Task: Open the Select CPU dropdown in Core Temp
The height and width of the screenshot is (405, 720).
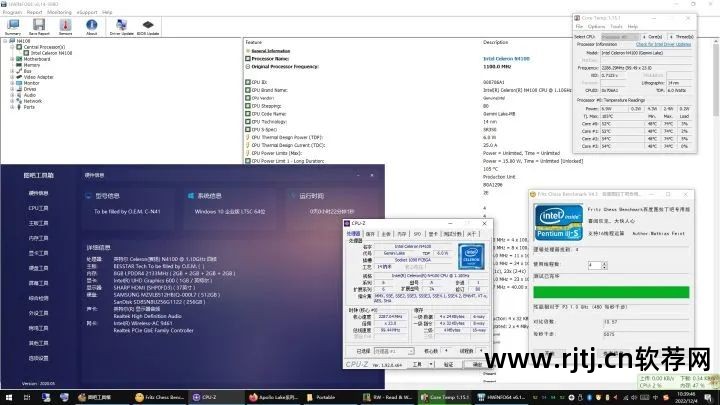Action: point(620,37)
